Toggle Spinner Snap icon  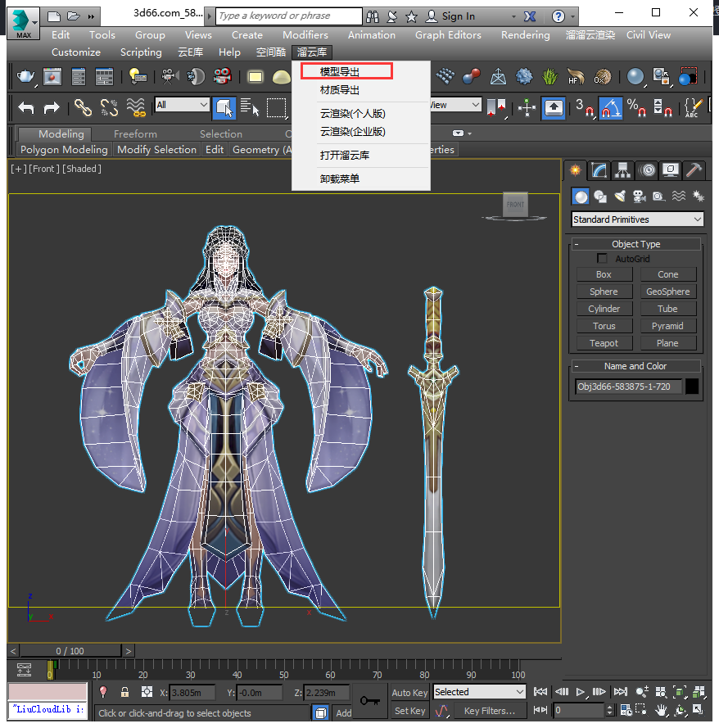click(662, 108)
